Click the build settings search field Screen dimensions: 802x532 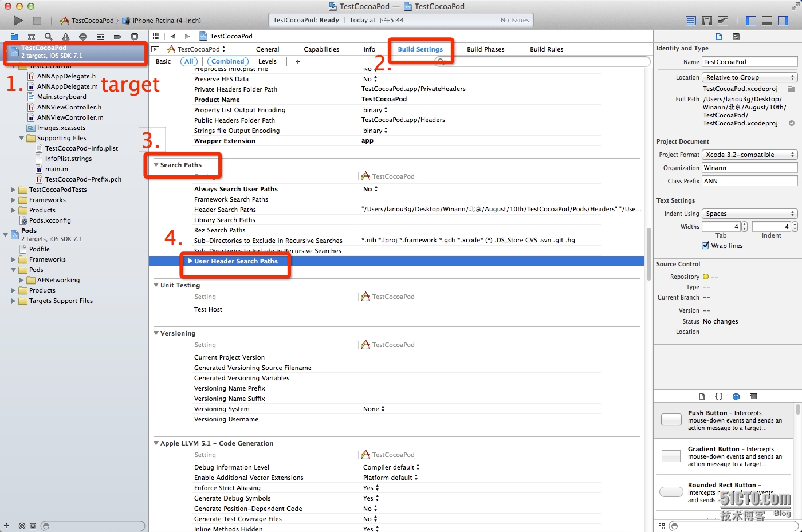coord(542,61)
